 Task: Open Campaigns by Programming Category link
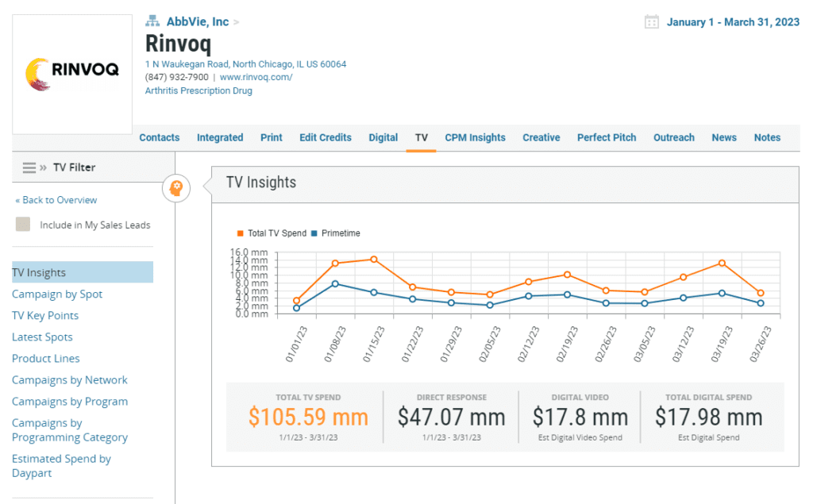click(70, 430)
